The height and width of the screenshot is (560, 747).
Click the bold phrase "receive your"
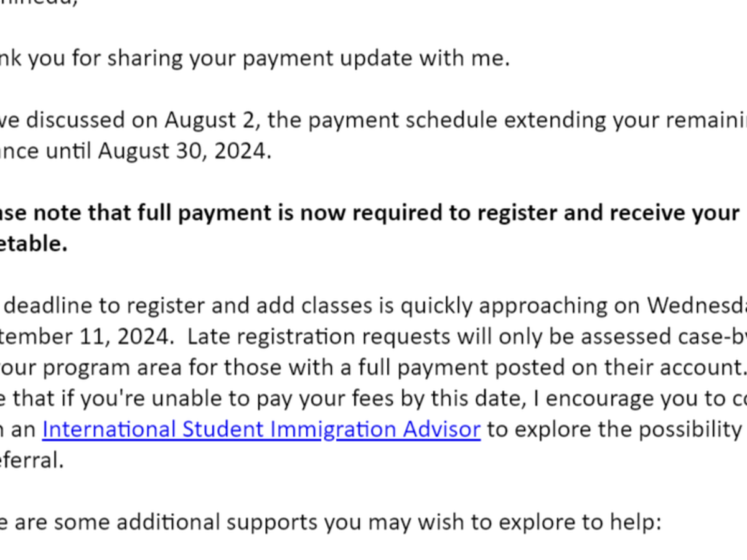pyautogui.click(x=674, y=213)
